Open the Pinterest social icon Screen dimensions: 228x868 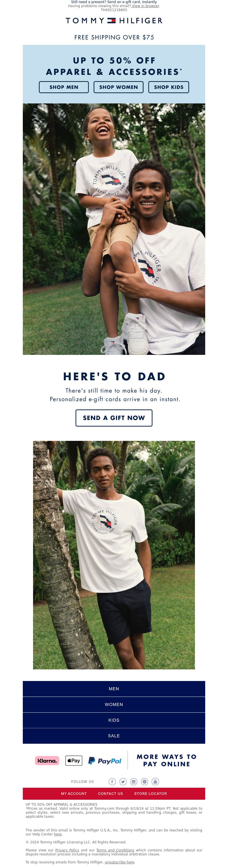click(144, 781)
